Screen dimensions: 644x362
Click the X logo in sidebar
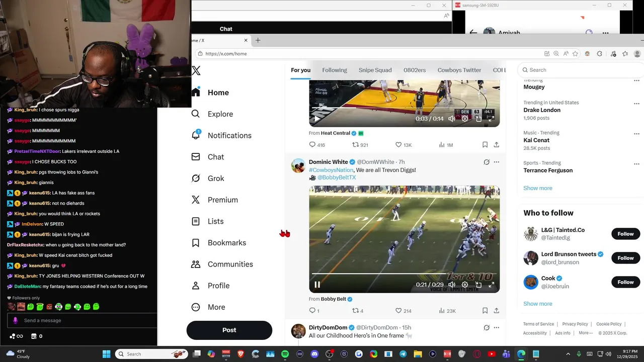(196, 71)
